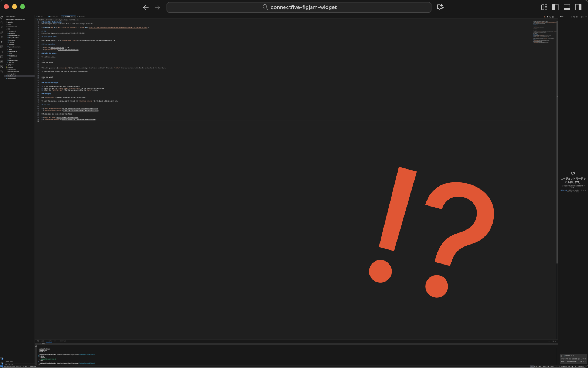Open the Customize Layout icon

pos(544,7)
